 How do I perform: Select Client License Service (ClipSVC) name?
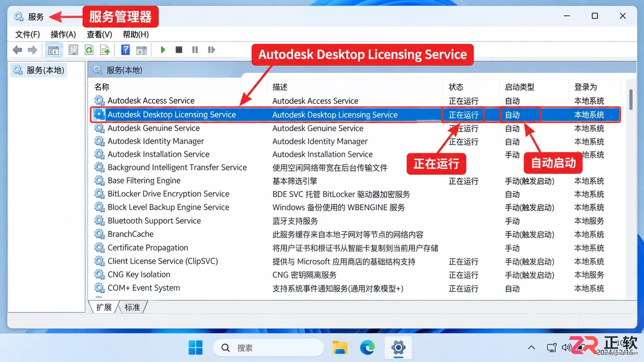tap(163, 261)
